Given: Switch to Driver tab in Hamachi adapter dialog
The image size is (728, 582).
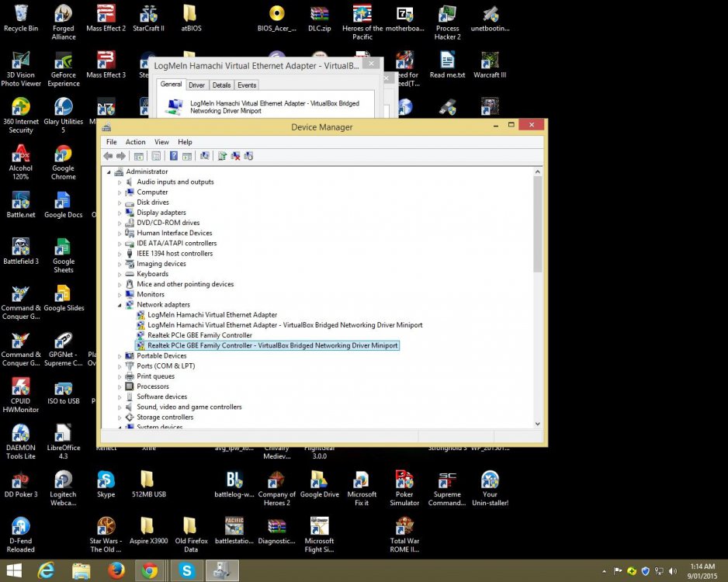Looking at the screenshot, I should click(x=196, y=85).
